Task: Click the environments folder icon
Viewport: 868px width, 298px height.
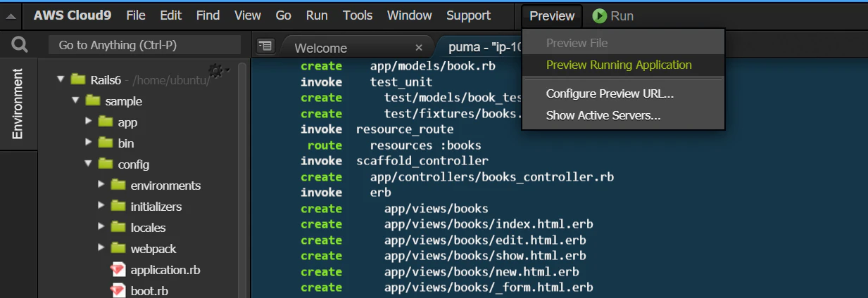Action: coord(118,185)
